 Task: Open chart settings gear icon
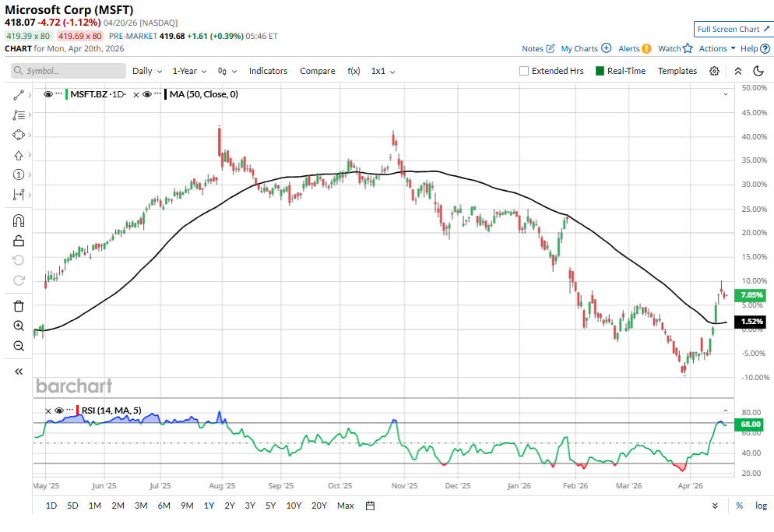tap(714, 71)
